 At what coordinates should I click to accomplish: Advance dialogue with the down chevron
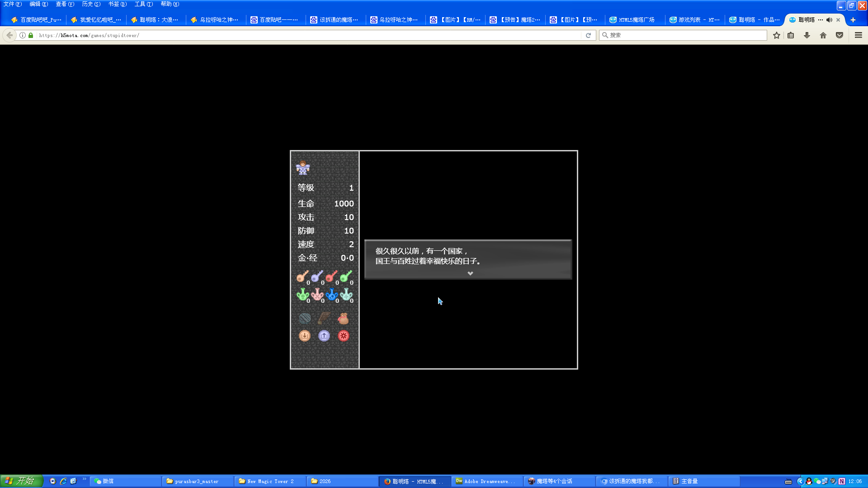(470, 273)
